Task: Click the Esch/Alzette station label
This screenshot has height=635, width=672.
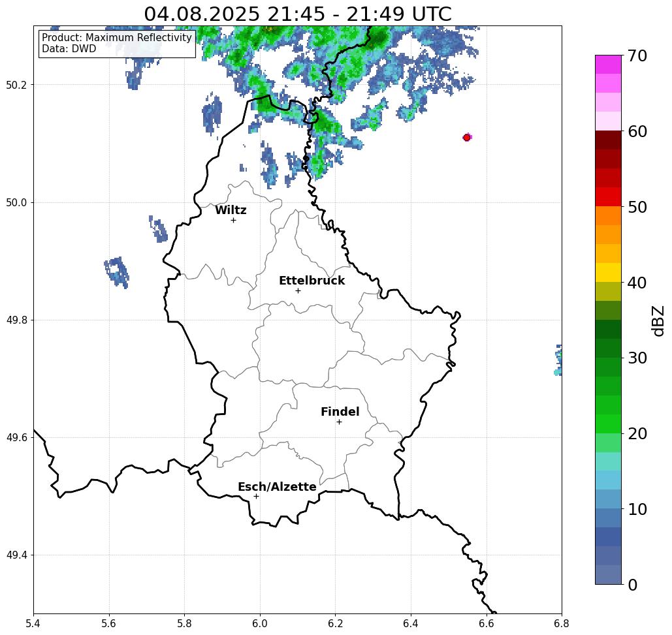Action: click(x=277, y=487)
